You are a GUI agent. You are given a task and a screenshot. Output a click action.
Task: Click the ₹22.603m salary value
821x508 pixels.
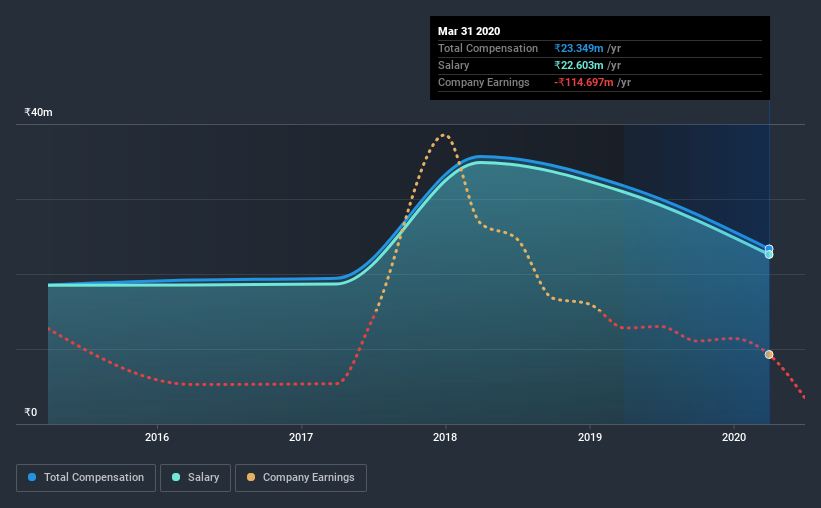pyautogui.click(x=579, y=65)
